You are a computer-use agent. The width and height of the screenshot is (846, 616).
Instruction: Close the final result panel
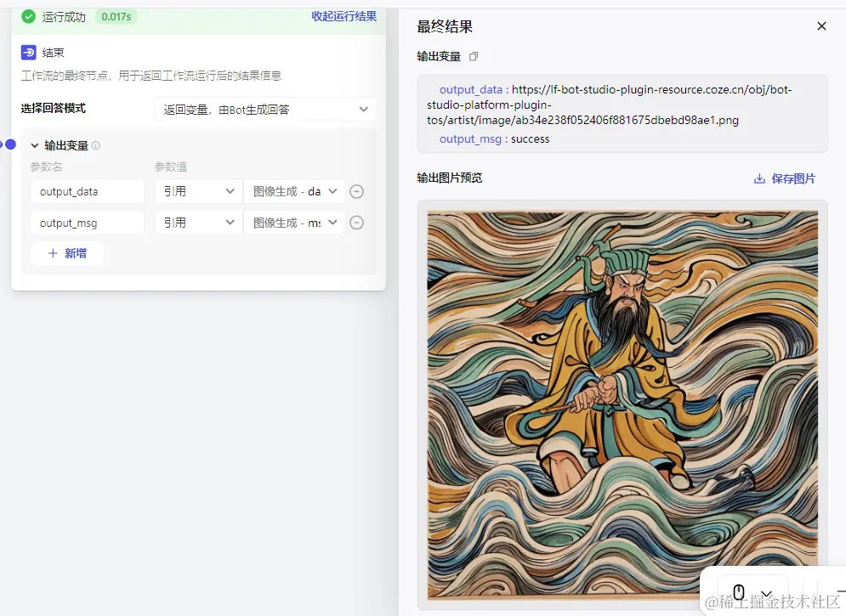tap(821, 25)
